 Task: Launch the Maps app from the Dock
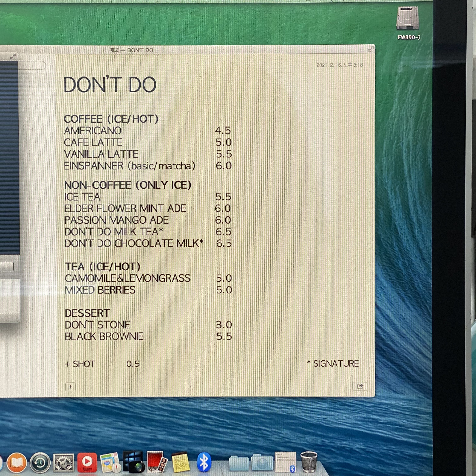(111, 463)
